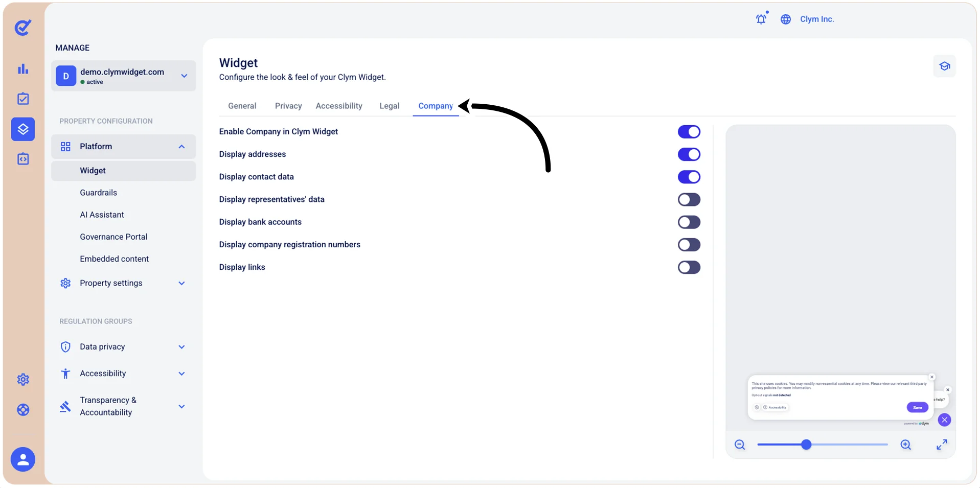Open the user profile avatar
The height and width of the screenshot is (488, 980).
pos(23,459)
